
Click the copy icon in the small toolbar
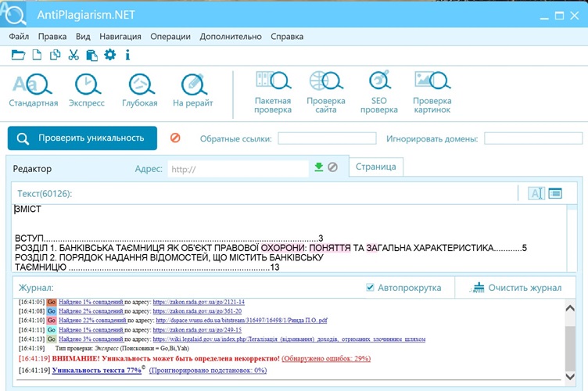pos(55,55)
